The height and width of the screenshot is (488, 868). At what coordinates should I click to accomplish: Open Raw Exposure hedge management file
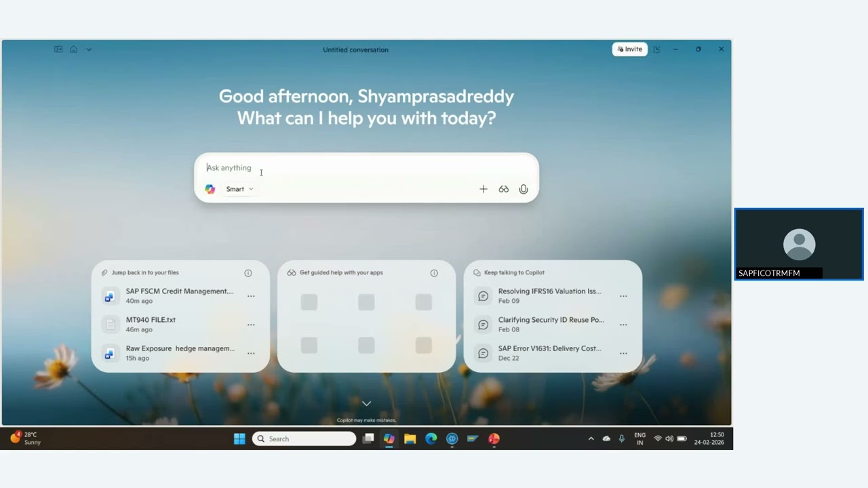[x=180, y=352]
